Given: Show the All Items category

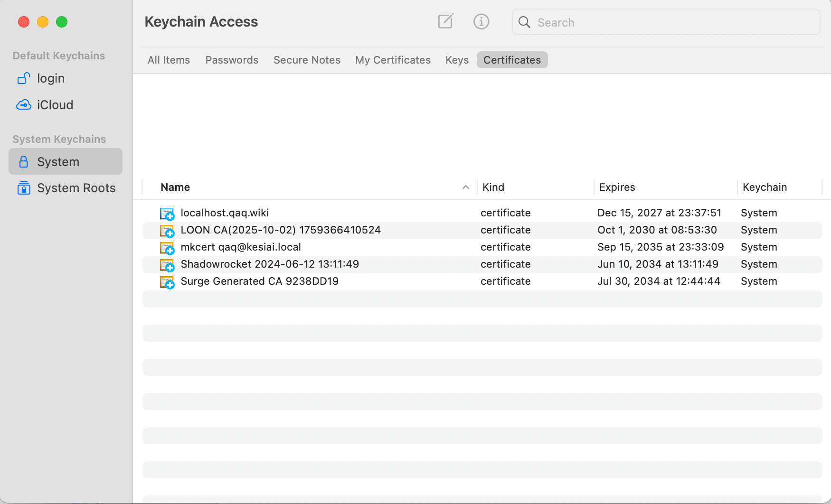Looking at the screenshot, I should [169, 60].
